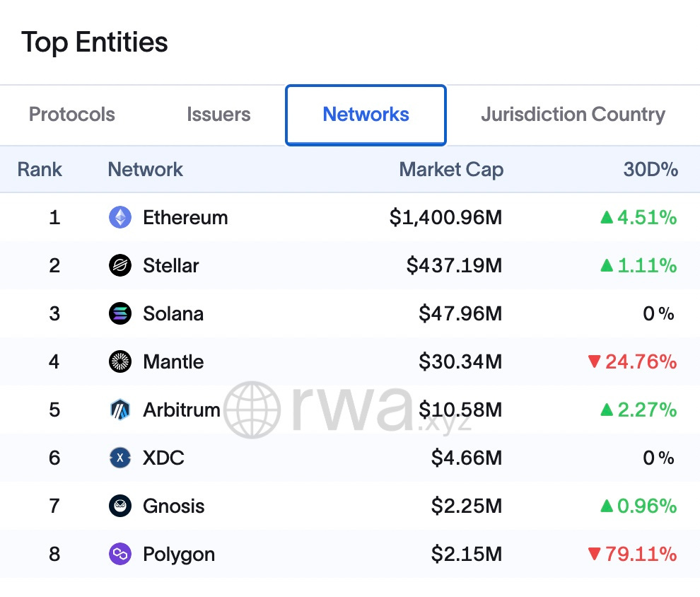The height and width of the screenshot is (597, 700).
Task: Open the Mantle network name link
Action: [x=173, y=361]
